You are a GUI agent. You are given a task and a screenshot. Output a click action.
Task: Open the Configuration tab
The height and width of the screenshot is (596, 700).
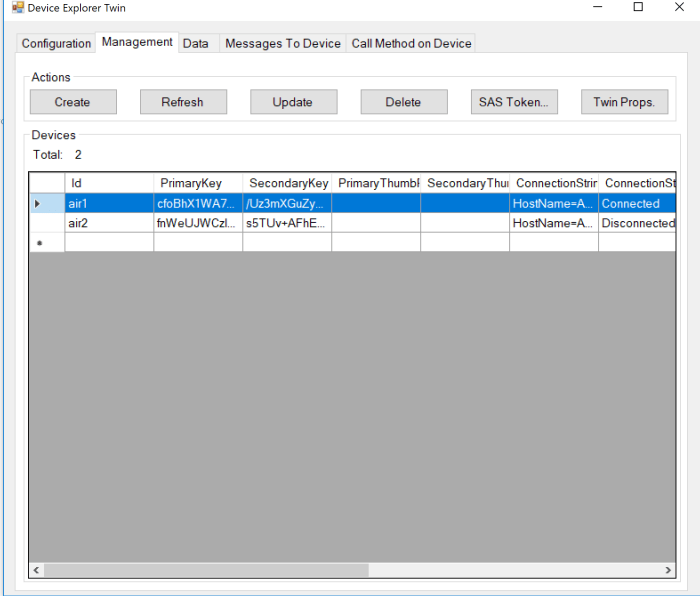pos(56,43)
